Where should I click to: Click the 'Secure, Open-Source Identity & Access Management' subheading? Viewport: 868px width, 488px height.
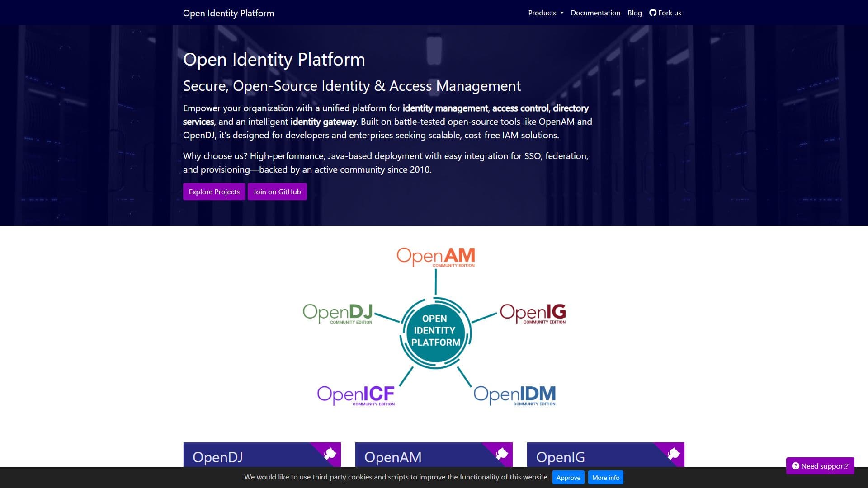tap(352, 86)
